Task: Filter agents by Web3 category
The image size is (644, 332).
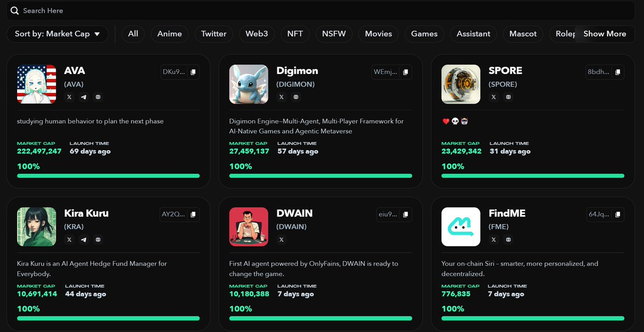Action: coord(257,34)
